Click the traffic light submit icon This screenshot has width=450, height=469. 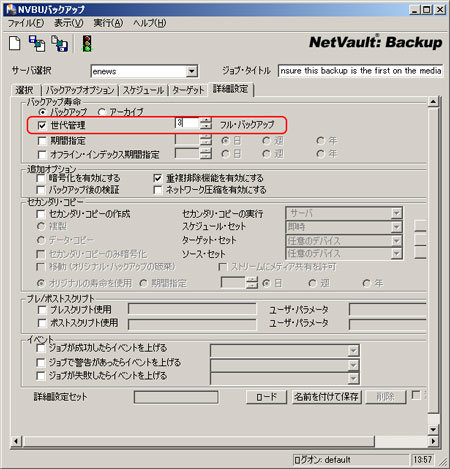coord(87,44)
